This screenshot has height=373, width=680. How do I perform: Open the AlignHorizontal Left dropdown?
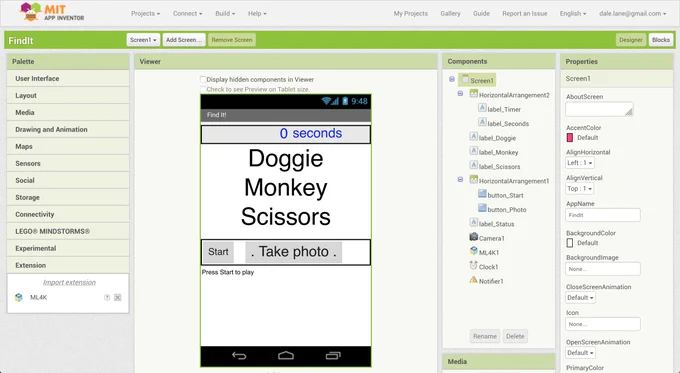tap(580, 163)
